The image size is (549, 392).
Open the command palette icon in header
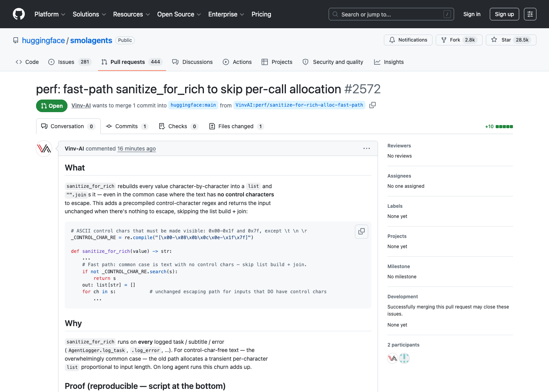[530, 14]
